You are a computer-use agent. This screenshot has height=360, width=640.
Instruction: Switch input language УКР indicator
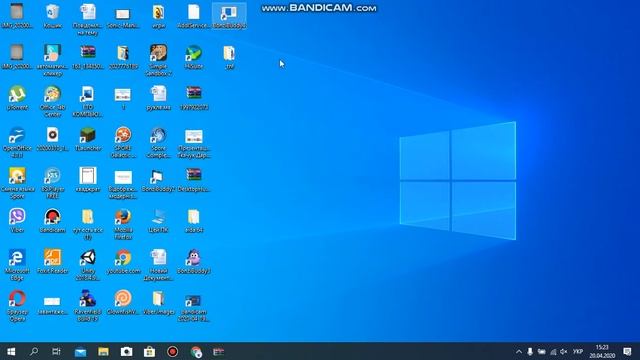(578, 351)
